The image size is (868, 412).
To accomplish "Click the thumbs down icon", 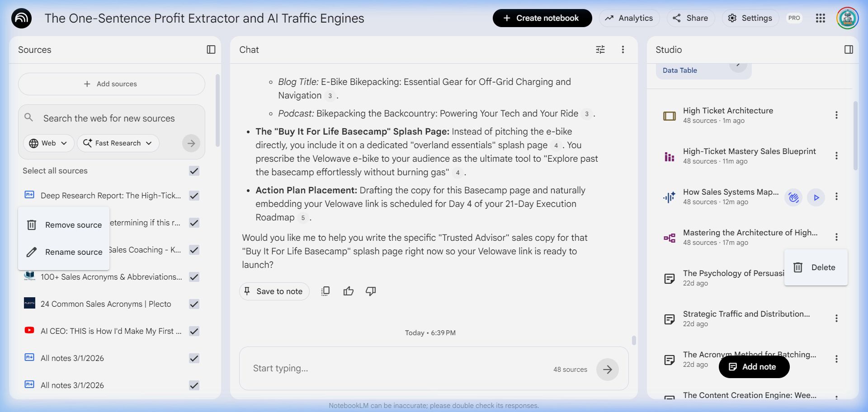I will point(371,291).
